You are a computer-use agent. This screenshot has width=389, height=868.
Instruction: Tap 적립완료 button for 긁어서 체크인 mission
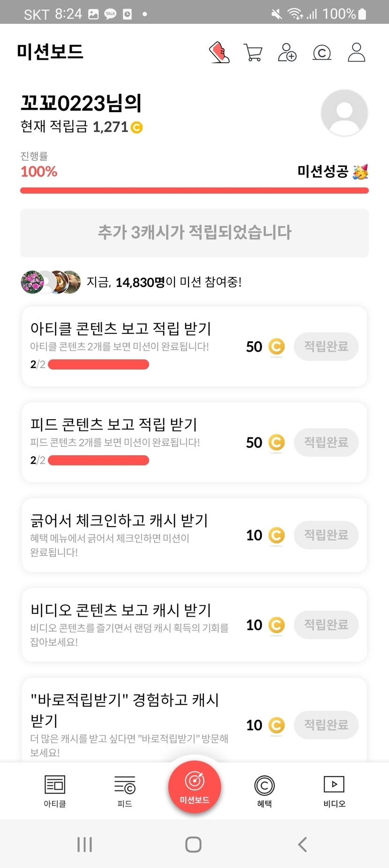pos(326,535)
